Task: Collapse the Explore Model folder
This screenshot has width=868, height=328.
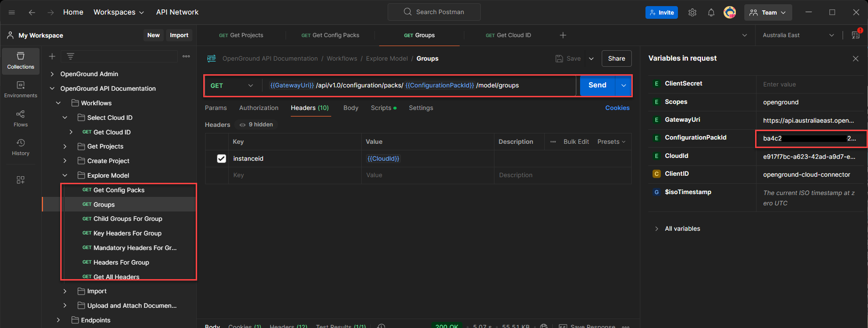Action: [x=65, y=176]
